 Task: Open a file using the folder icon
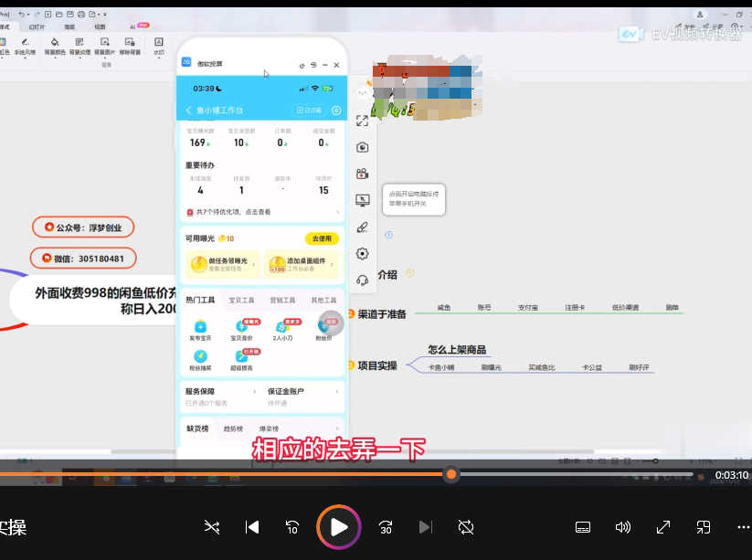(59, 15)
